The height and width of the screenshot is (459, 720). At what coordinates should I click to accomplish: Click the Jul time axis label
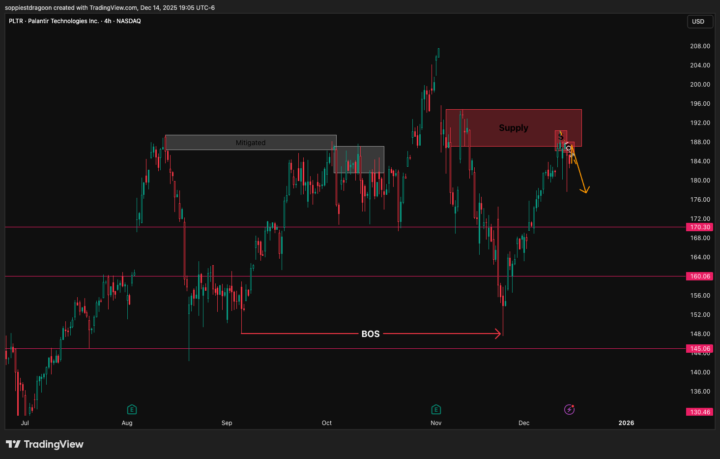point(25,423)
